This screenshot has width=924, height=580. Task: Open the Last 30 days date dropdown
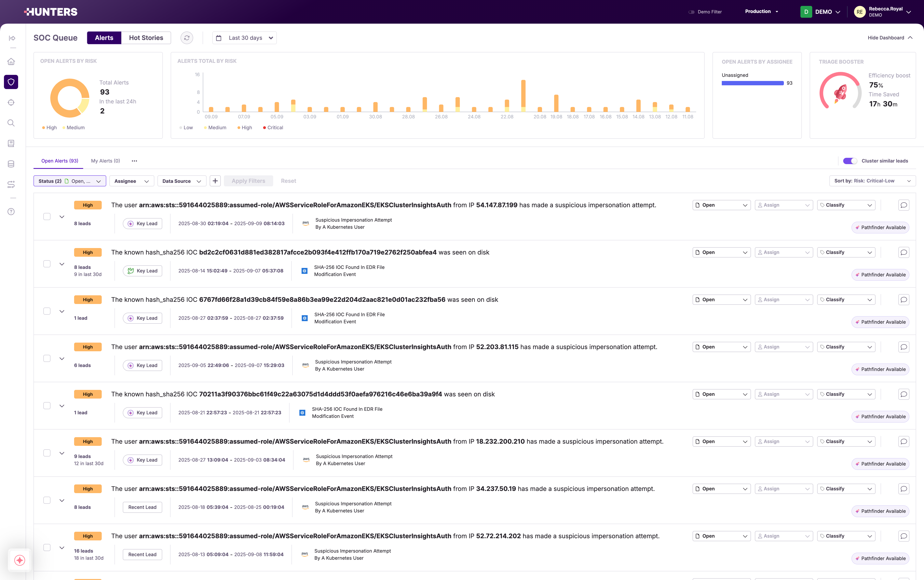coord(245,38)
